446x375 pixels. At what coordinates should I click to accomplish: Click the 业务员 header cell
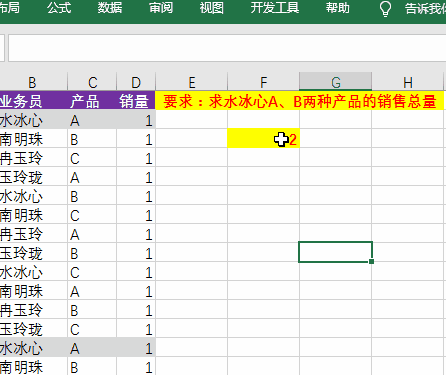(33, 101)
